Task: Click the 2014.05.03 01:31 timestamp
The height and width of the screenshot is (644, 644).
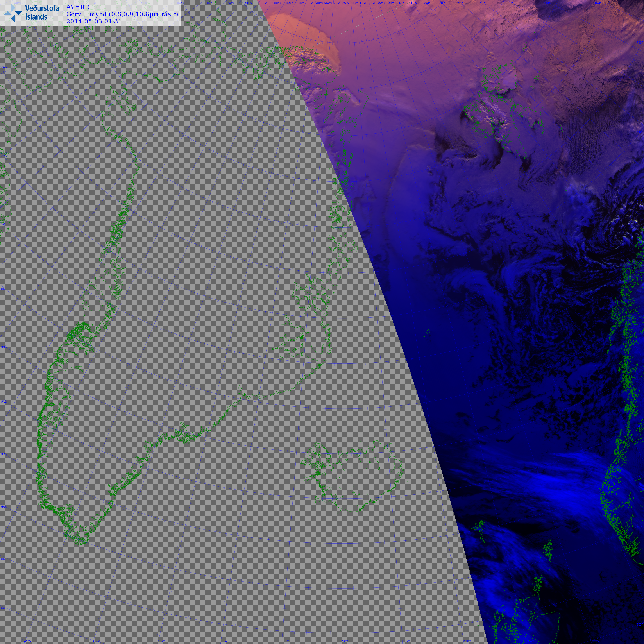Action: point(94,21)
